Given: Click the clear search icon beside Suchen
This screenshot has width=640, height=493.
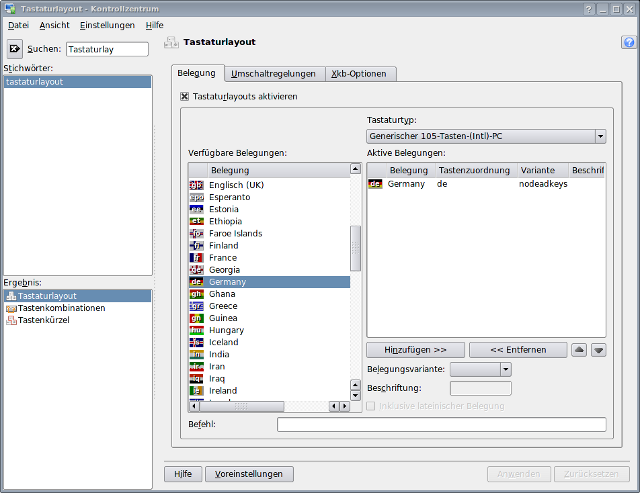Looking at the screenshot, I should [x=15, y=48].
